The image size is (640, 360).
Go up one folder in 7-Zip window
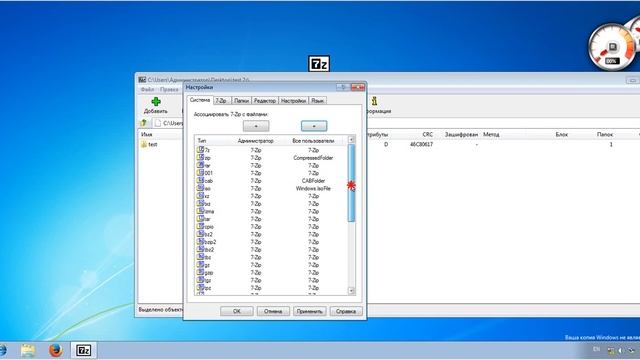tap(144, 123)
